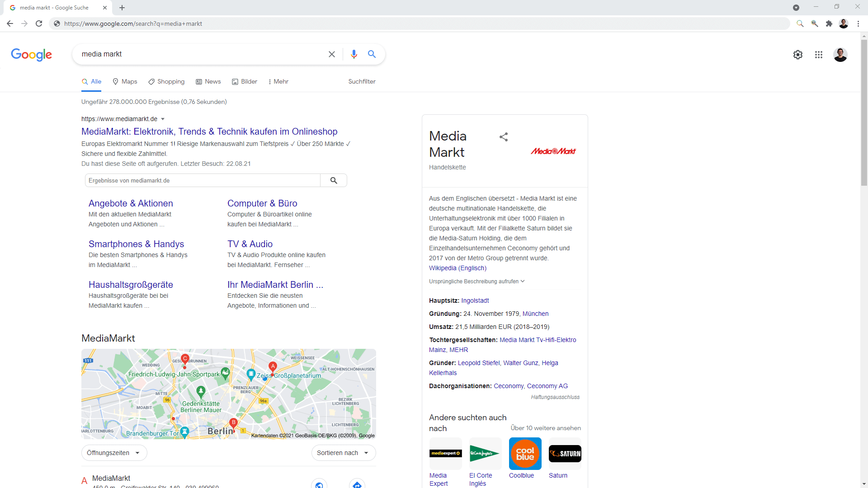Click the Google logo
This screenshot has height=488, width=868.
[32, 55]
